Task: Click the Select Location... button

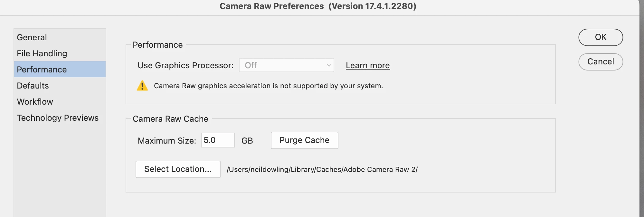Action: coord(178,169)
